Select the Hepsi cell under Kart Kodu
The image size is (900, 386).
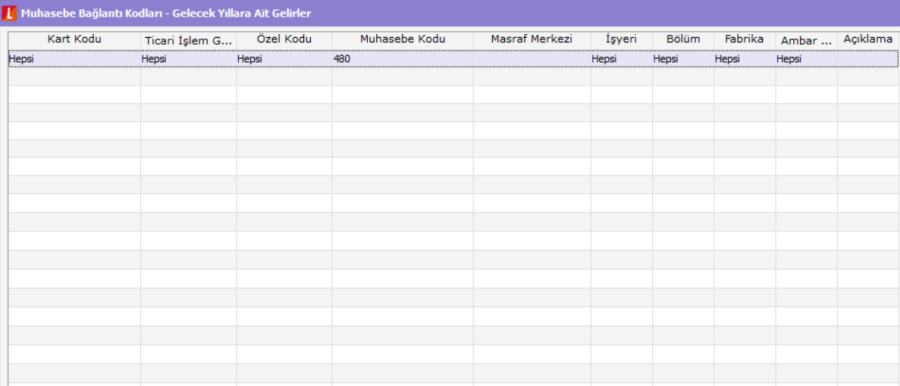click(75, 59)
